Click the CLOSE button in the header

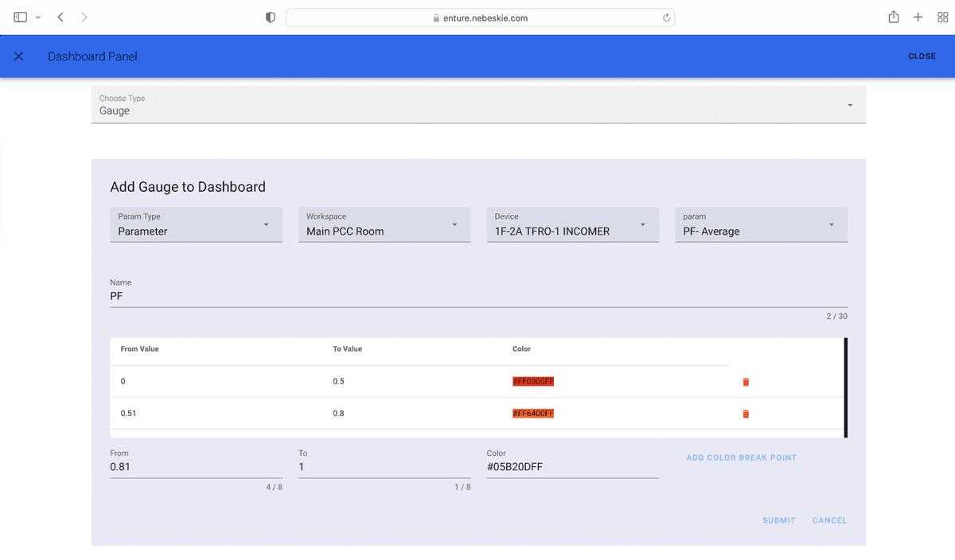click(x=922, y=56)
